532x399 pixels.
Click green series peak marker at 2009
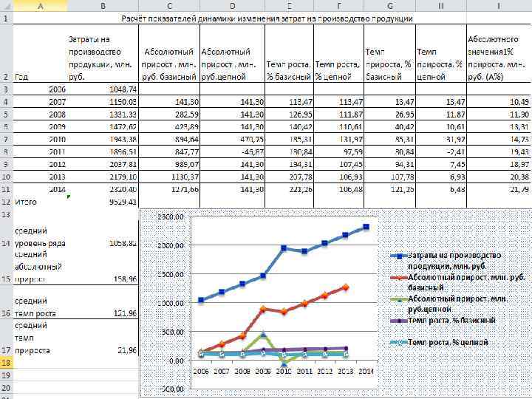click(264, 335)
